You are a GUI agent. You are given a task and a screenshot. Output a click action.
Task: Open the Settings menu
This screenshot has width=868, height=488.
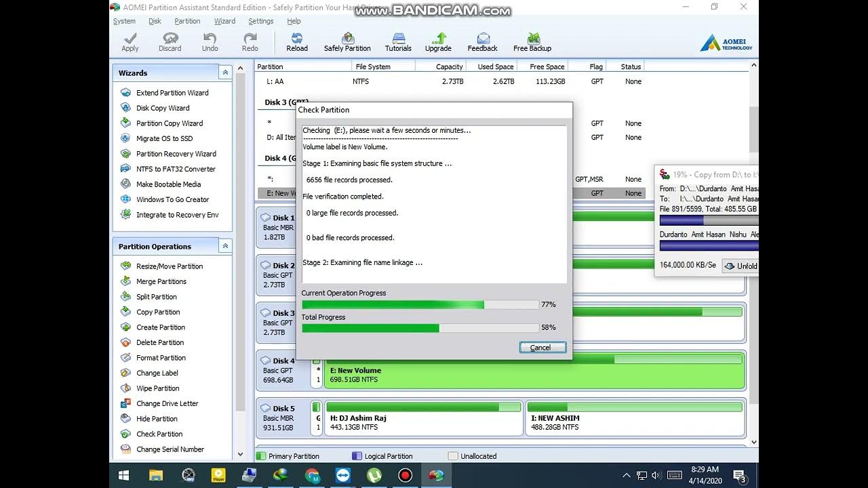tap(260, 21)
